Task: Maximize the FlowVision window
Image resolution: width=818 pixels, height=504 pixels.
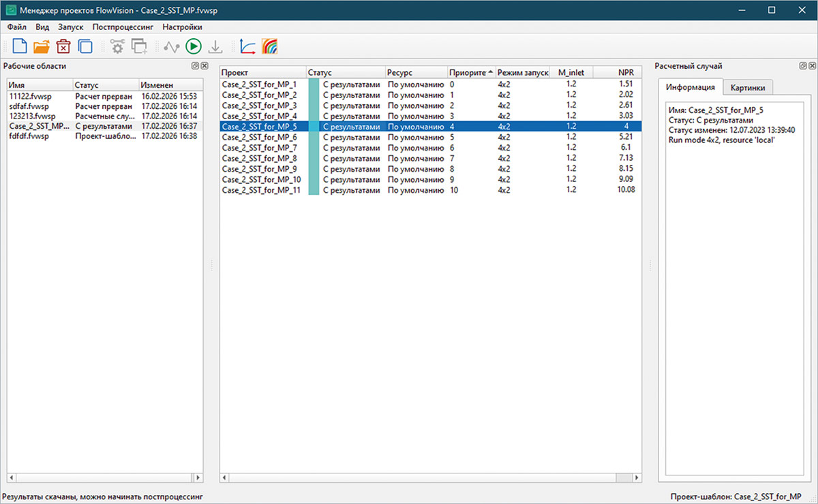Action: click(x=771, y=10)
